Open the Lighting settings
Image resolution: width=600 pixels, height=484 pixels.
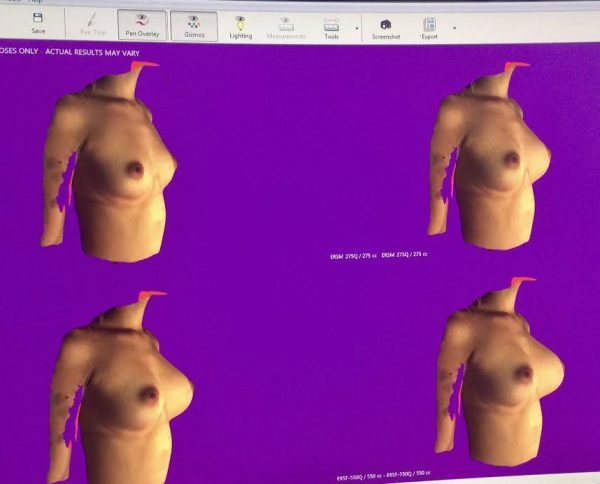(240, 25)
